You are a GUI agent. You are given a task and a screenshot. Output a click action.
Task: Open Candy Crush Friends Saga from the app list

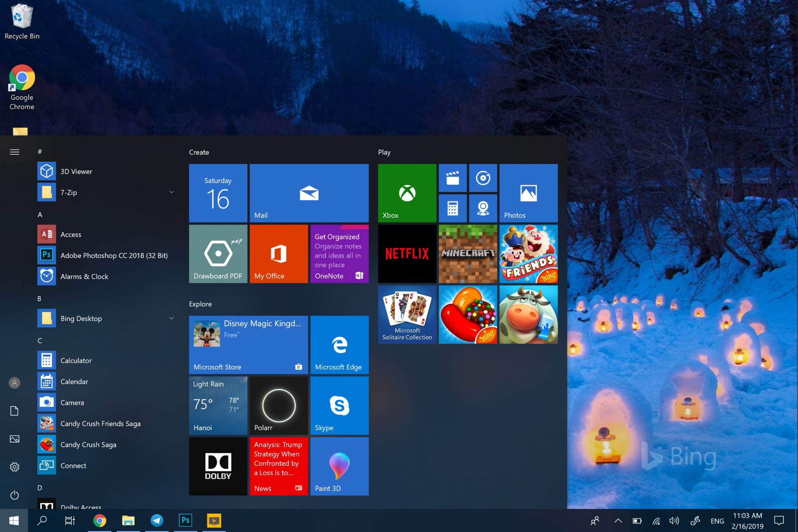click(101, 423)
